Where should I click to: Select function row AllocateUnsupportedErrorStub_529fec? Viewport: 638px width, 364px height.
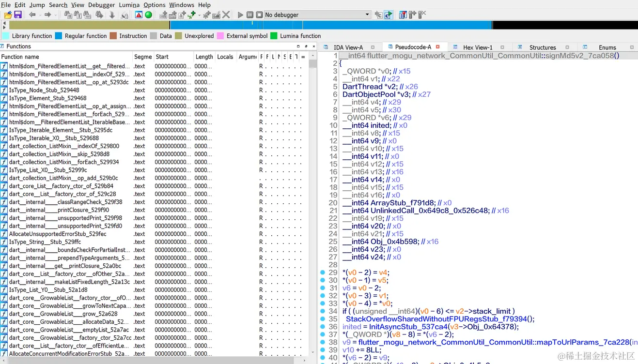pos(154,234)
